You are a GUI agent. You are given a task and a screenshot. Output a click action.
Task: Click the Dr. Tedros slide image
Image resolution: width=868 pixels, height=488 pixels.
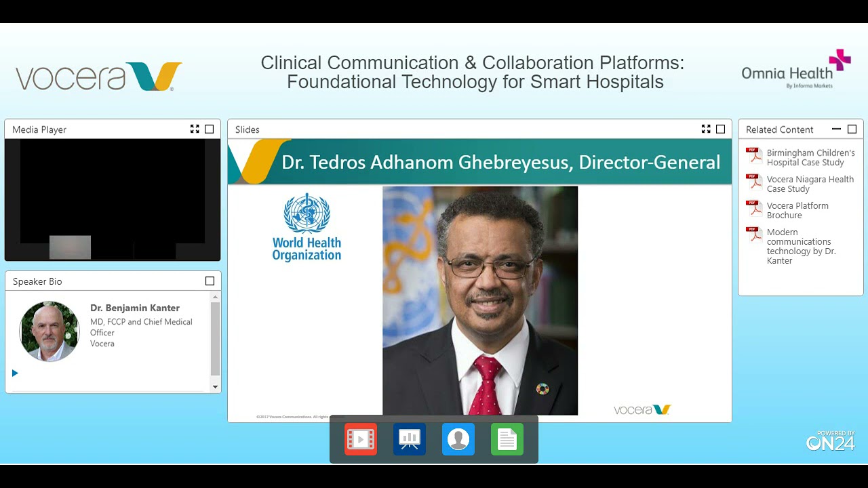point(480,300)
